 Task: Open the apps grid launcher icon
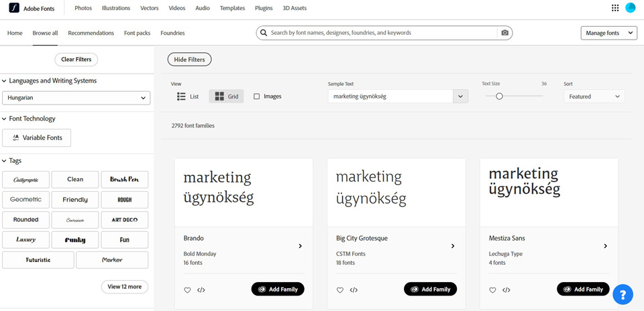(x=615, y=8)
